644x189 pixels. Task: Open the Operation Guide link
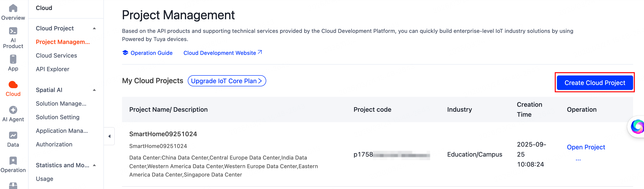[151, 53]
